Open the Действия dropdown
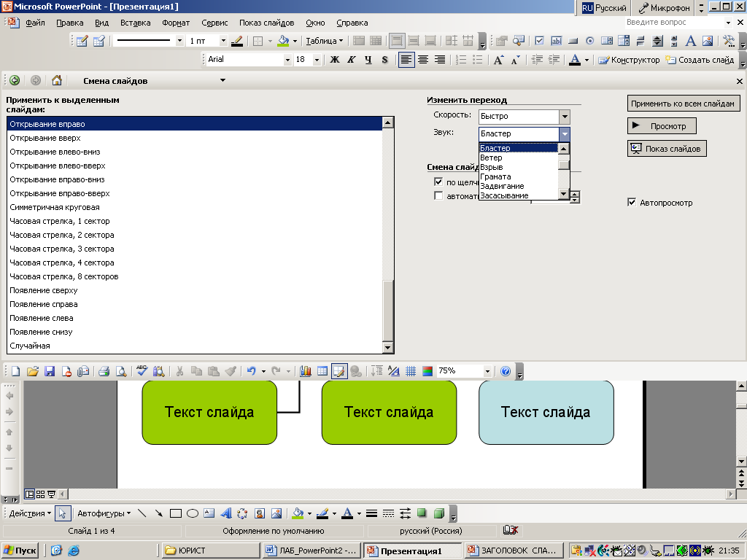Screen dimensions: 747x560 (30, 513)
